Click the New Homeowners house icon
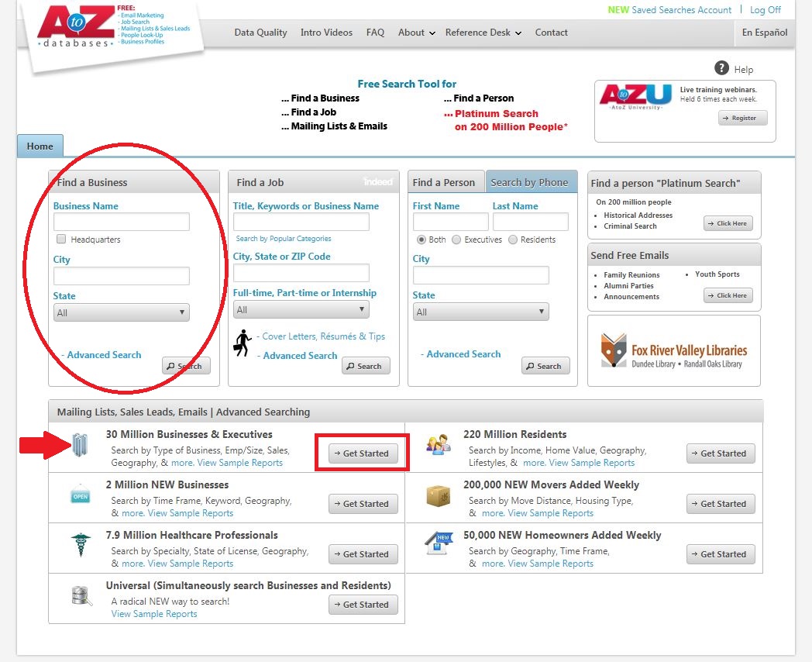 click(x=439, y=544)
